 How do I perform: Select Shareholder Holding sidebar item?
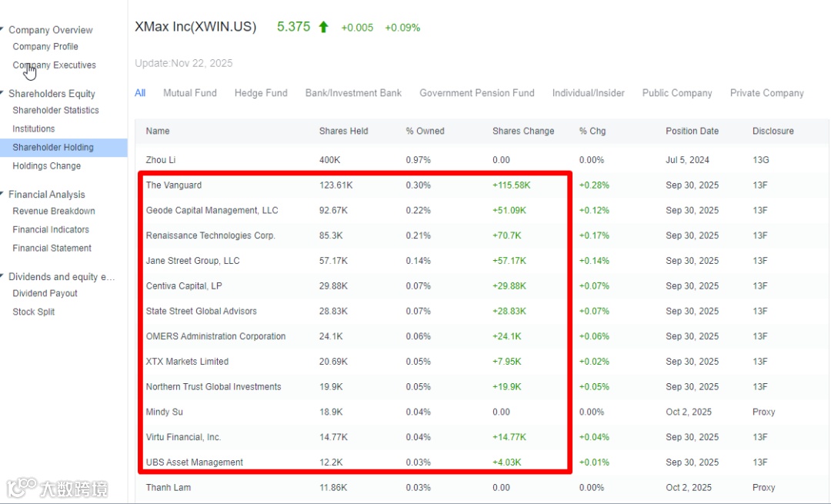click(64, 147)
